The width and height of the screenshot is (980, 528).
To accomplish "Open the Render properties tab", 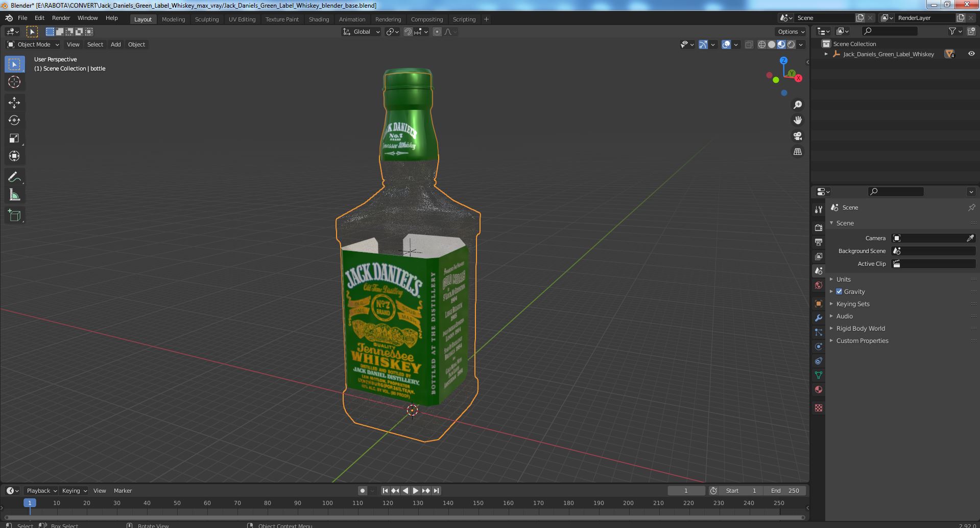I will (x=819, y=227).
